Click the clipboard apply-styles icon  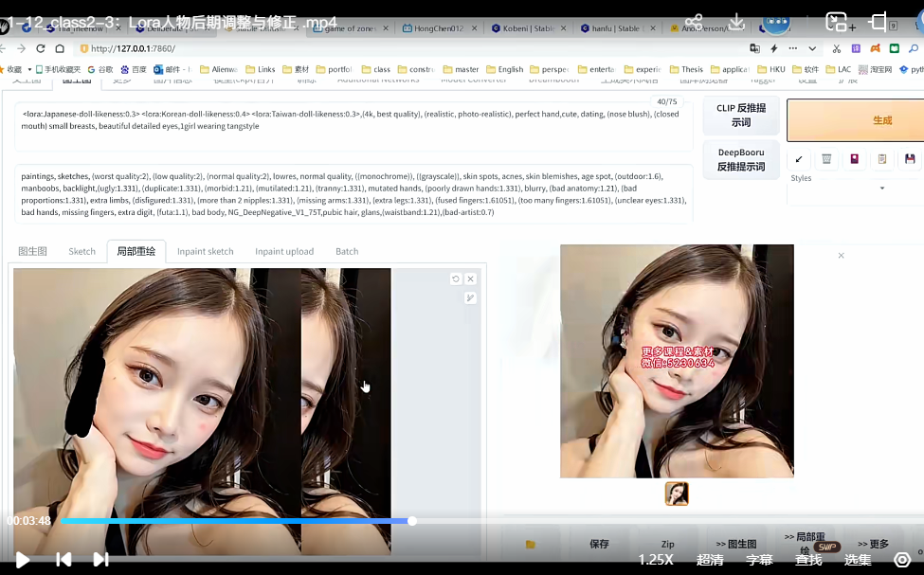pyautogui.click(x=882, y=159)
